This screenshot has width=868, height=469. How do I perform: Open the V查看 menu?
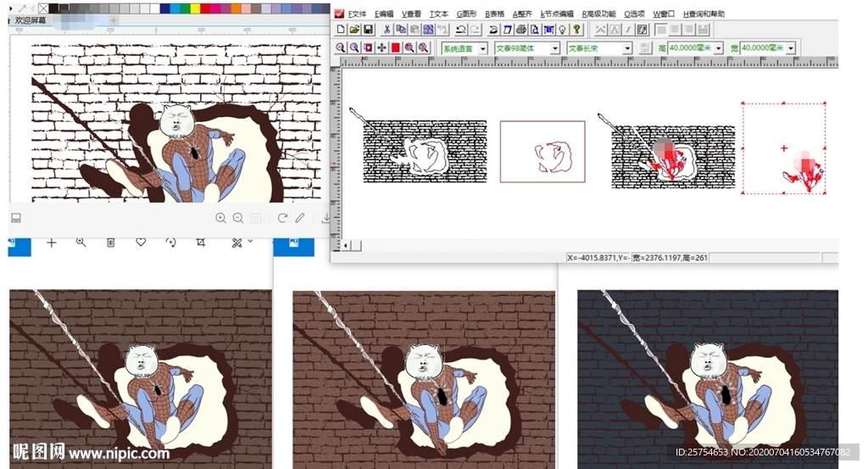click(411, 14)
